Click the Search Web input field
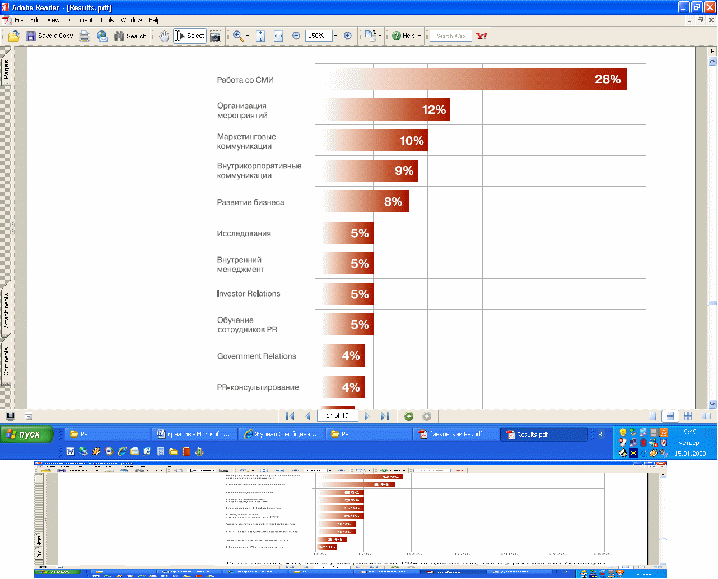The image size is (718, 579). (x=451, y=36)
